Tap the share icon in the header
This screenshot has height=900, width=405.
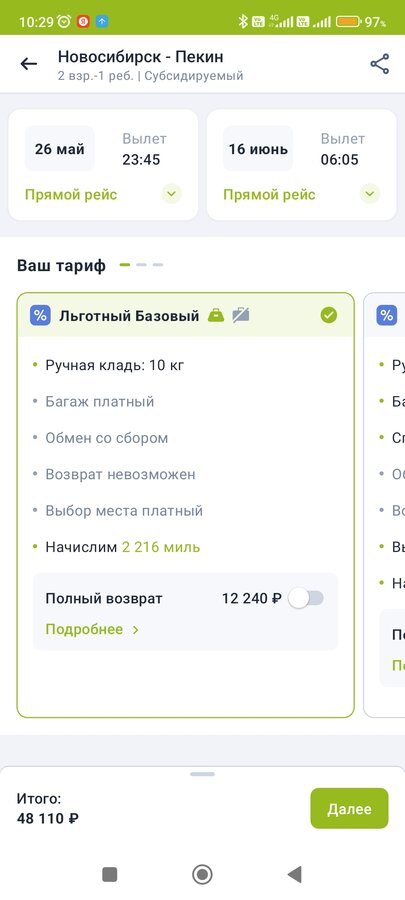click(x=380, y=64)
